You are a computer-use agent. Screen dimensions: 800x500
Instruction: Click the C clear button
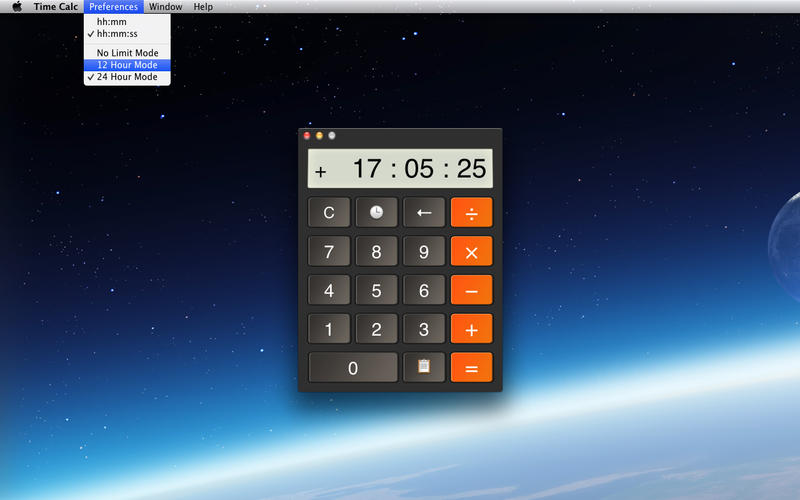point(329,212)
